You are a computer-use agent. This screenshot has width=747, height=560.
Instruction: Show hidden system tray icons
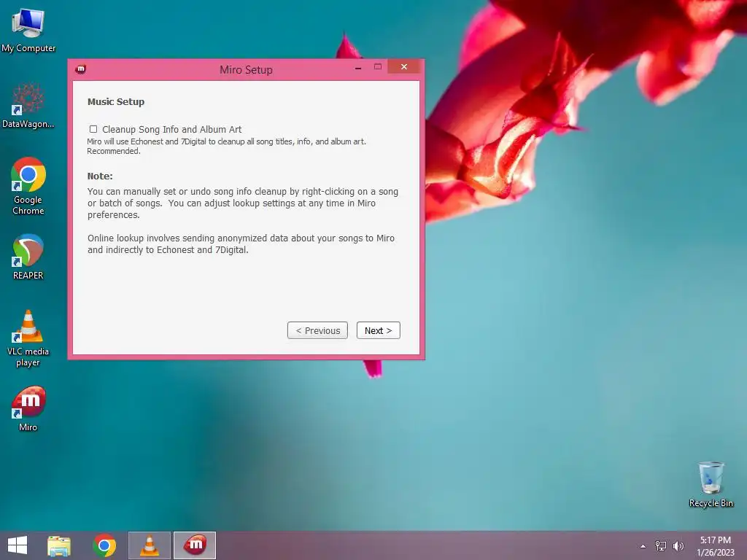tap(643, 546)
